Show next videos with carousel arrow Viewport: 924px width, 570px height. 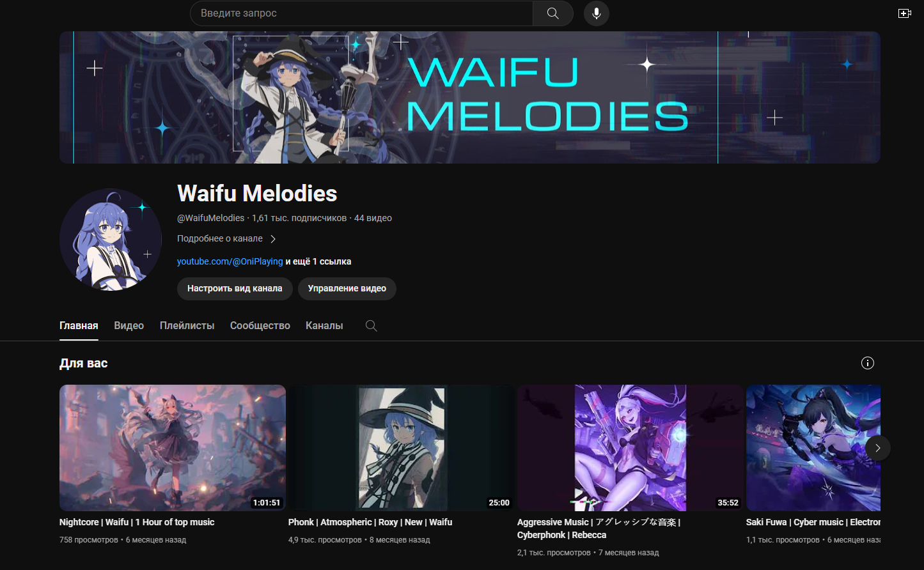(x=878, y=448)
